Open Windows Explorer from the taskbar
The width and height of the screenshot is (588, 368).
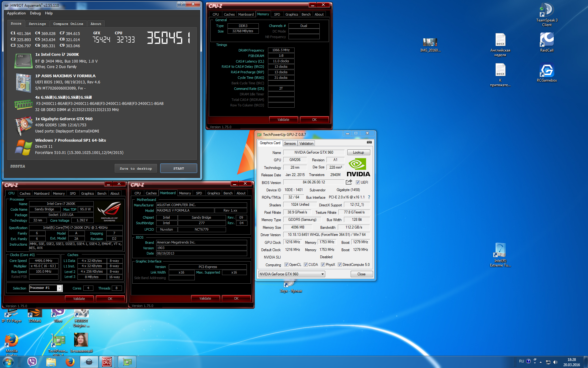point(51,362)
